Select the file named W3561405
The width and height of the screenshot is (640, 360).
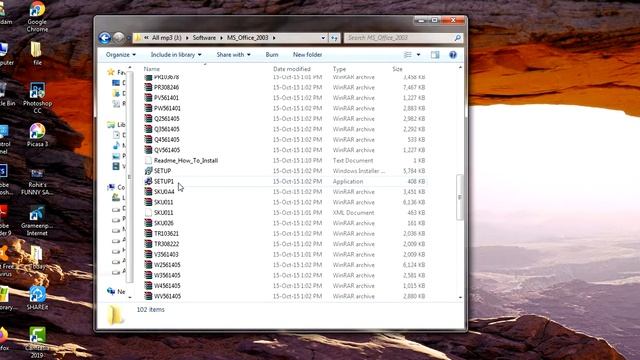tap(167, 275)
